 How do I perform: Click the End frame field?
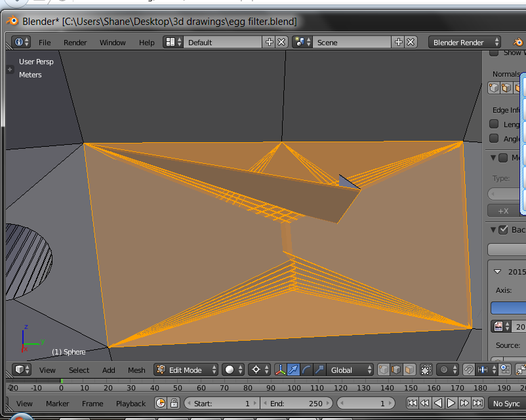pos(296,403)
